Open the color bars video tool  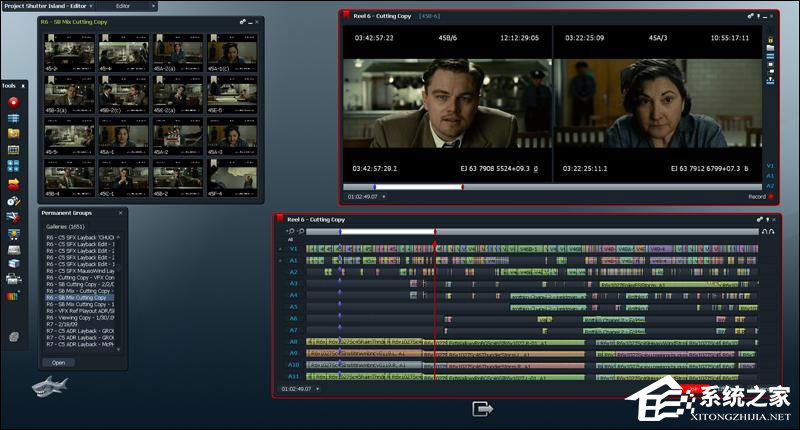pos(13,296)
